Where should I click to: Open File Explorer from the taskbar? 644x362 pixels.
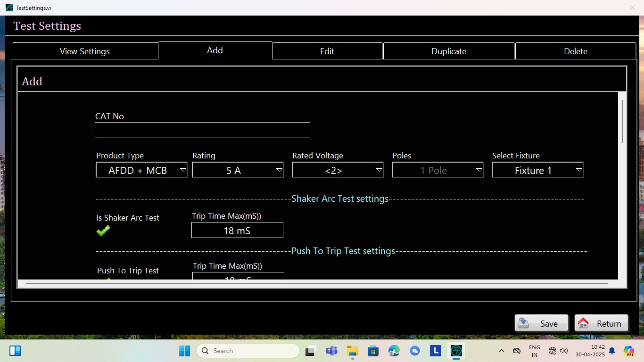pyautogui.click(x=353, y=351)
